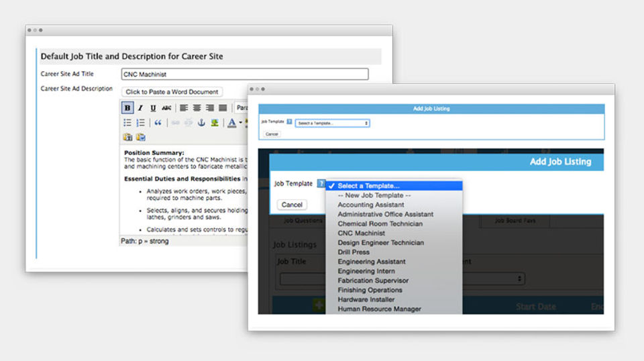The image size is (644, 361).
Task: Open the small Select a Template dropdown
Action: (x=332, y=123)
